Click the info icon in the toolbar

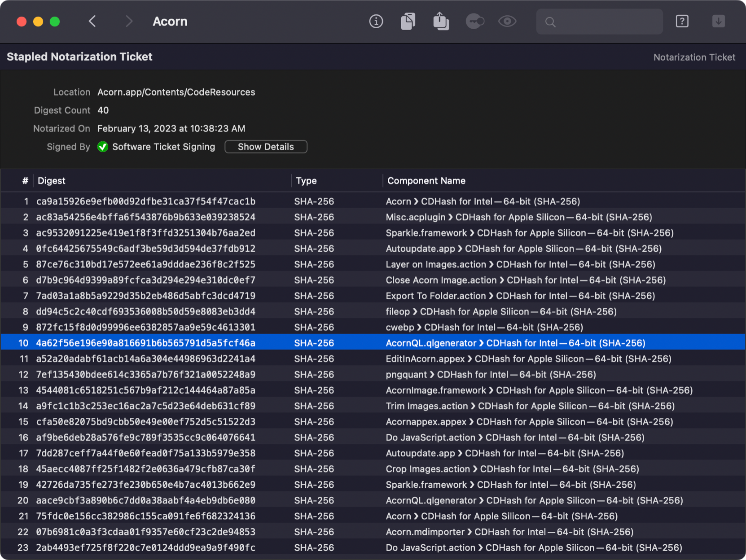[x=376, y=22]
